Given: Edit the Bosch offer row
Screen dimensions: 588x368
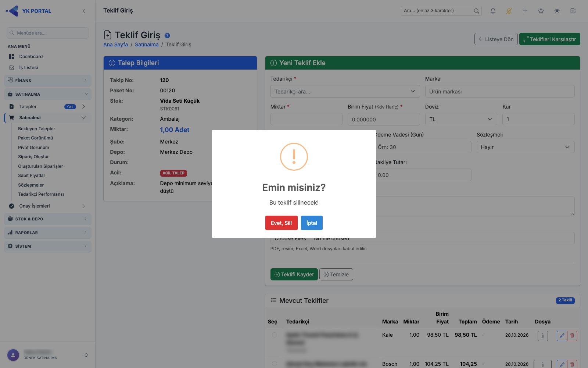Looking at the screenshot, I should coord(562,364).
